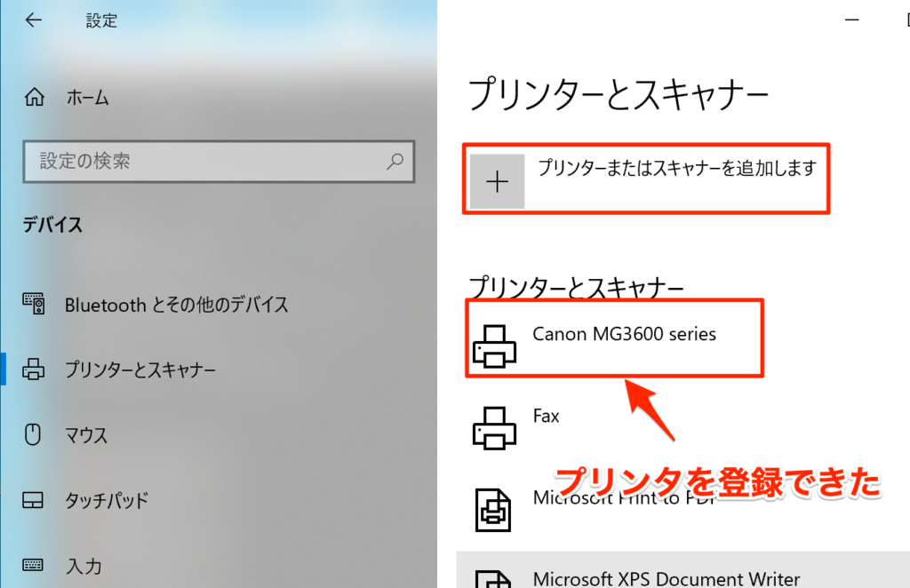Viewport: 910px width, 588px height.
Task: Open the マウス settings page
Action: pos(86,435)
